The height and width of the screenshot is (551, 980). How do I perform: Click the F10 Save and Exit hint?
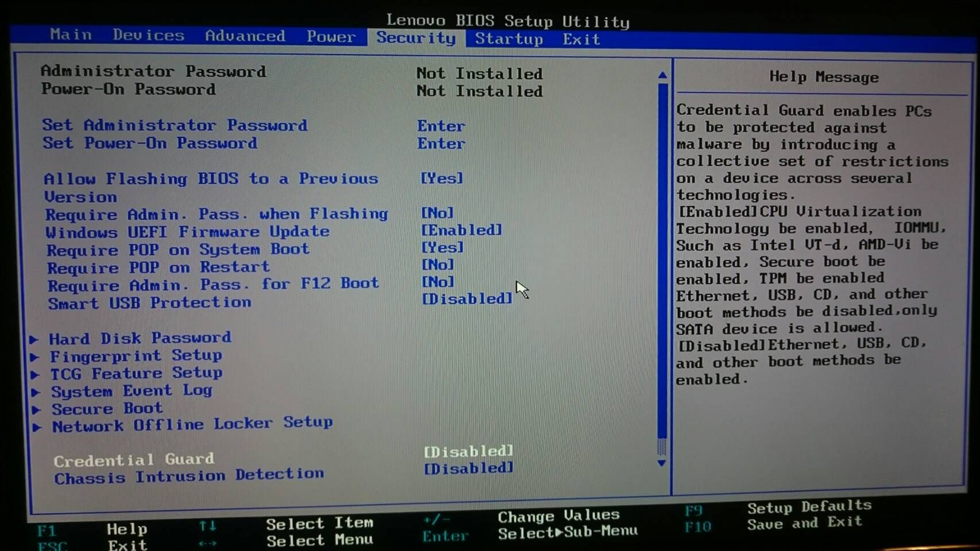[x=774, y=524]
